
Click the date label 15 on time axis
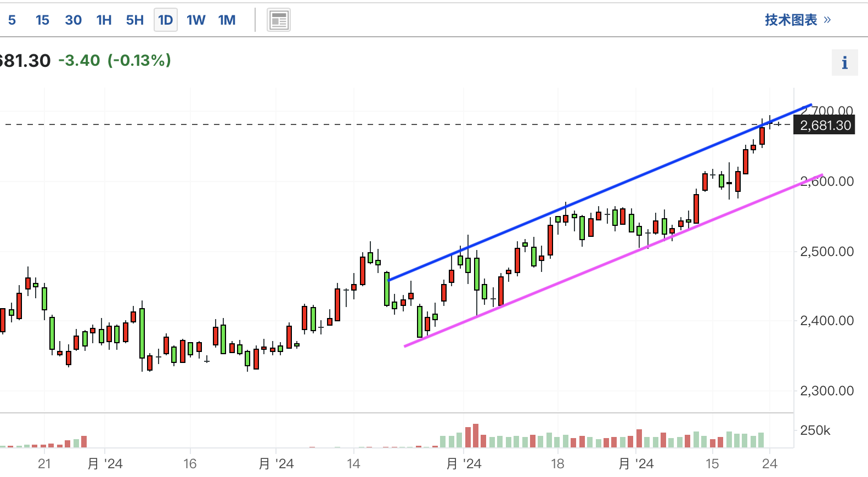click(712, 464)
